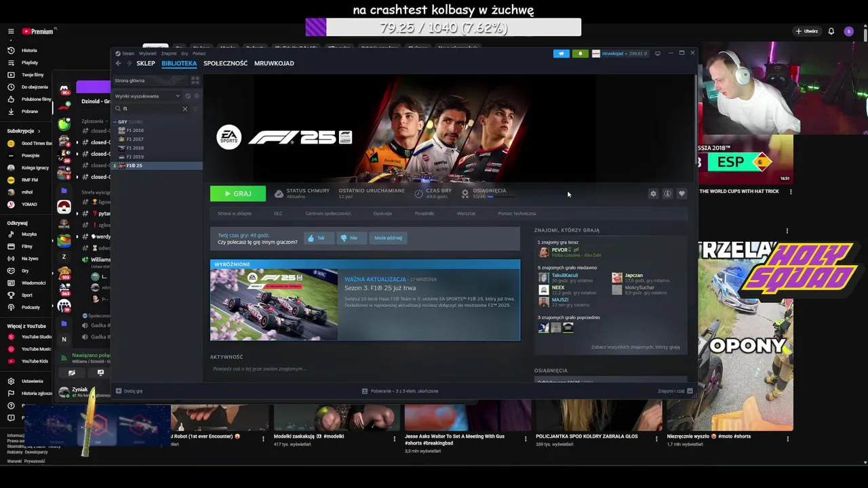Switch to the BIBLIOTEKA tab
Image resolution: width=868 pixels, height=488 pixels.
(x=179, y=63)
